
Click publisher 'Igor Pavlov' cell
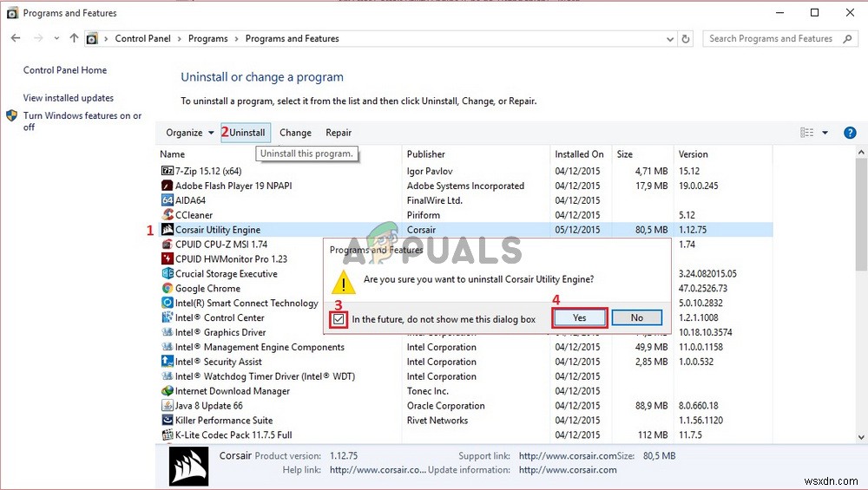click(x=430, y=171)
